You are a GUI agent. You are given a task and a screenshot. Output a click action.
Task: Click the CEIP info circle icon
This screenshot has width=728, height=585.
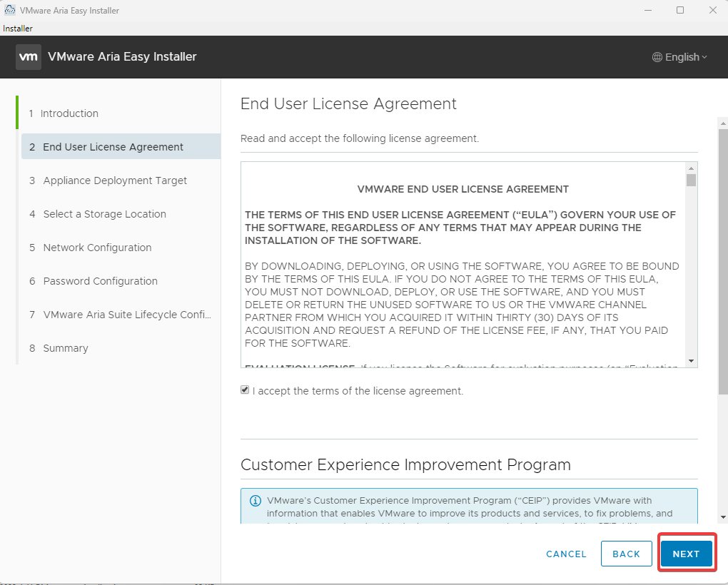pyautogui.click(x=256, y=501)
